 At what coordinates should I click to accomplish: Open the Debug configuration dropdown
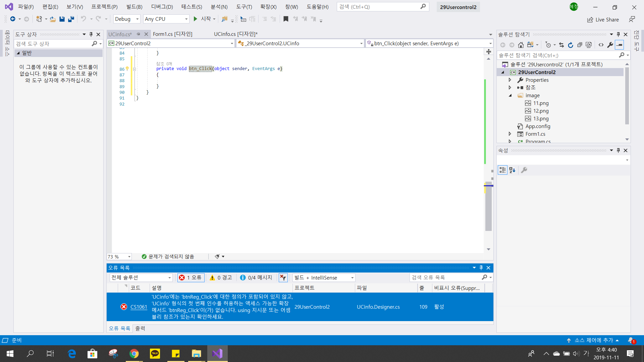127,19
